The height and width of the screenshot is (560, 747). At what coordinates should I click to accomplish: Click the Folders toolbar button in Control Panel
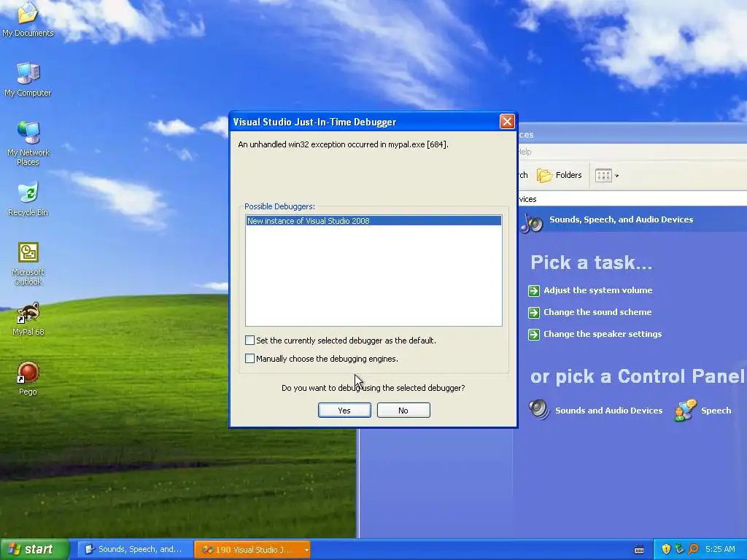(x=560, y=175)
